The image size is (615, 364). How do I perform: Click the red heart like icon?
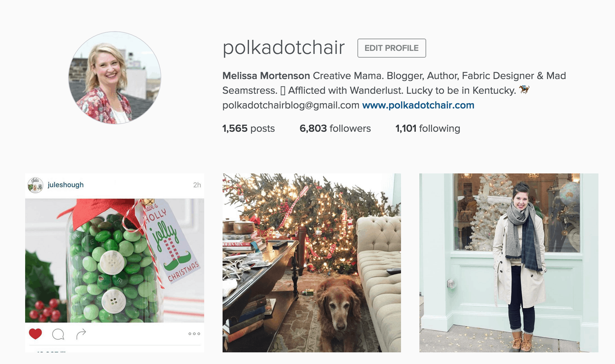35,334
